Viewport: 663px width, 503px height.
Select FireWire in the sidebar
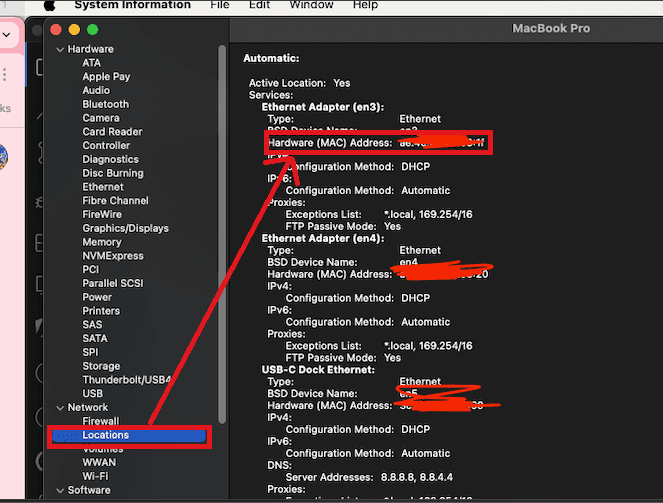click(102, 214)
